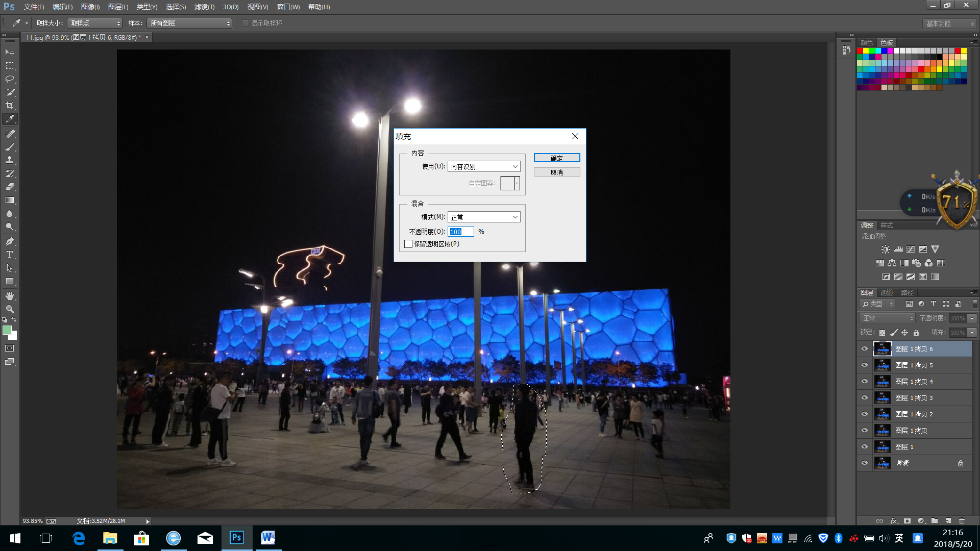Select the Pen tool
Screen dimensions: 980x551
(10, 241)
